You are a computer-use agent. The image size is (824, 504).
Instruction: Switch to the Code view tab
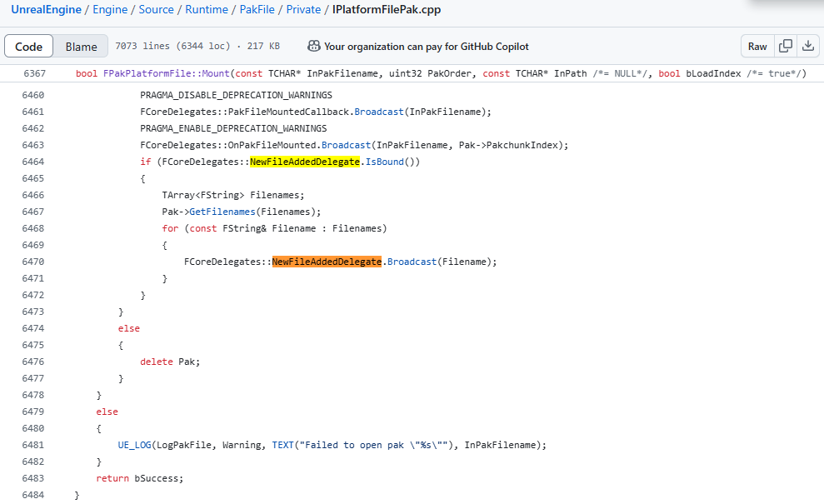(x=29, y=47)
